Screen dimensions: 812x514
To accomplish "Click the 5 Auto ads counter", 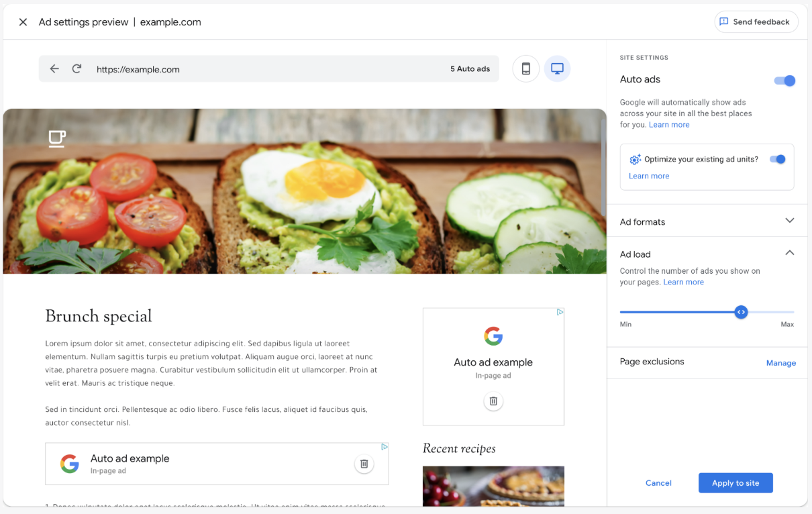I will pyautogui.click(x=470, y=69).
